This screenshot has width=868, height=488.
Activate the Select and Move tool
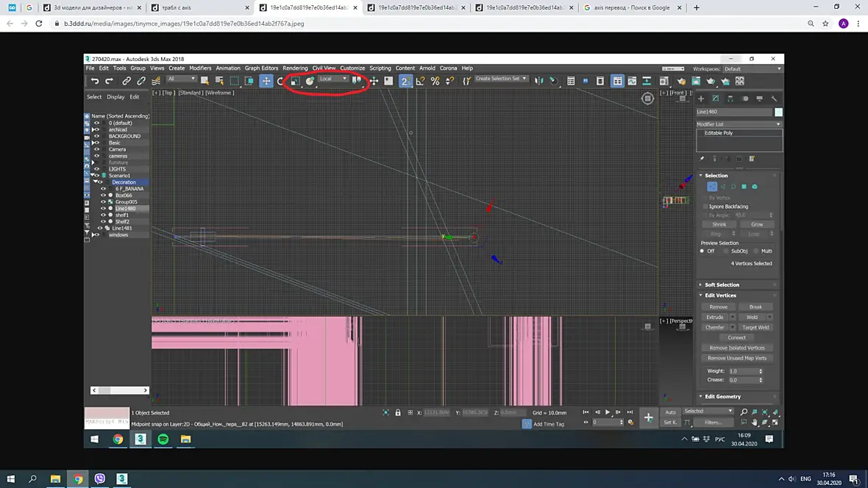point(266,82)
